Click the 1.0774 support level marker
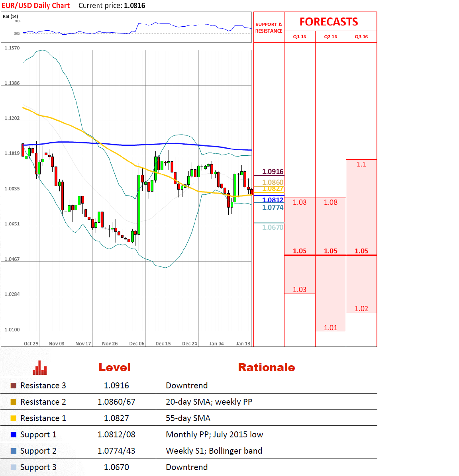 point(273,208)
